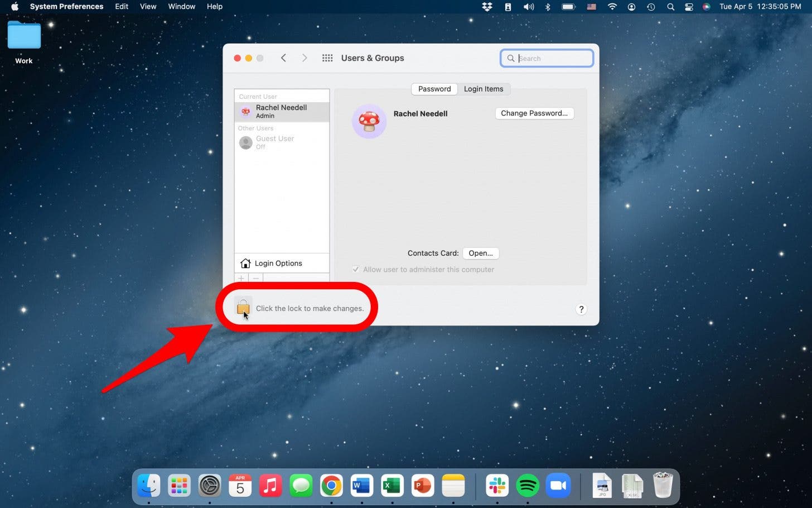Open System Preferences in the Dock
Screen dimensions: 812x508
coord(210,486)
